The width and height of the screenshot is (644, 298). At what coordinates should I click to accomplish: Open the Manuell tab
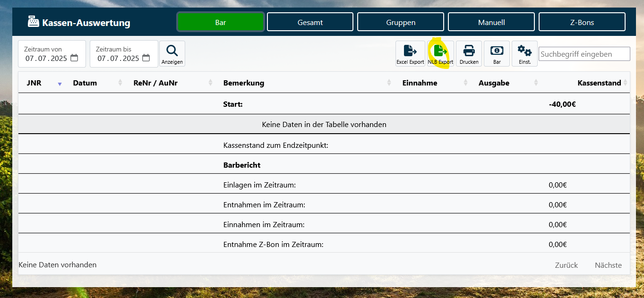coord(491,22)
